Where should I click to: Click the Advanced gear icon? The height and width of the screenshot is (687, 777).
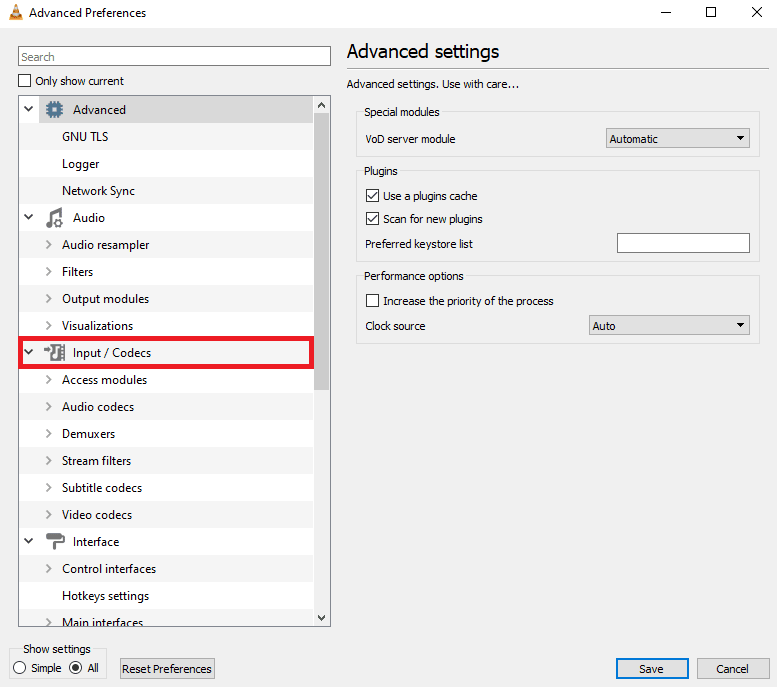pyautogui.click(x=55, y=110)
